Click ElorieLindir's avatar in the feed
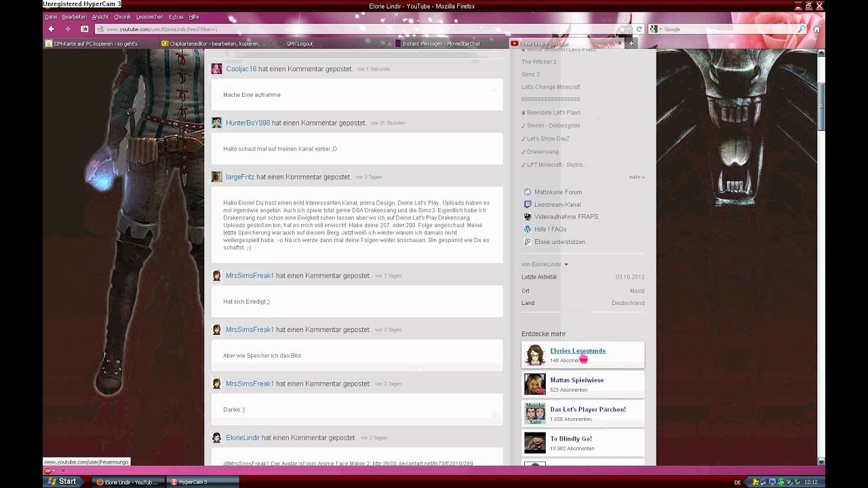This screenshot has width=868, height=488. click(x=216, y=438)
